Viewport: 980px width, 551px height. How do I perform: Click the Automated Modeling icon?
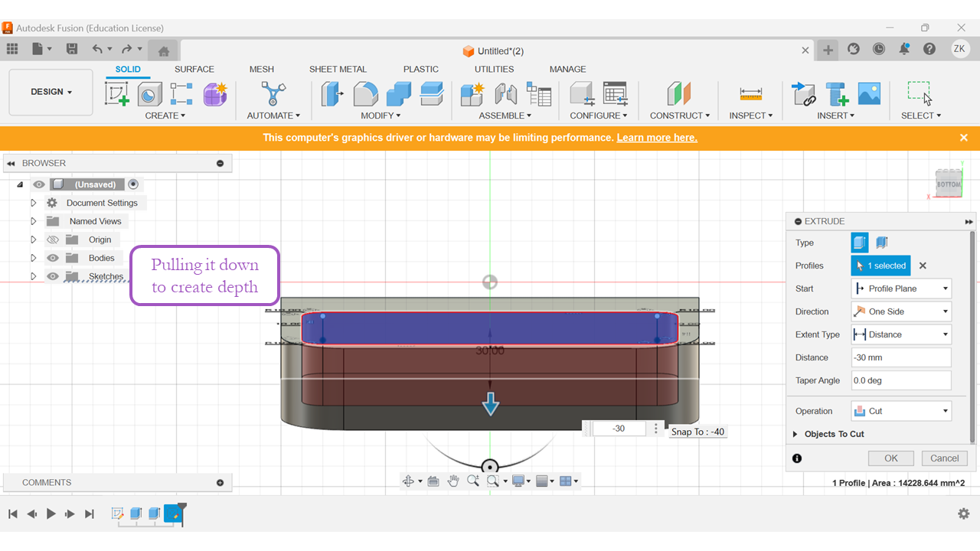[273, 94]
